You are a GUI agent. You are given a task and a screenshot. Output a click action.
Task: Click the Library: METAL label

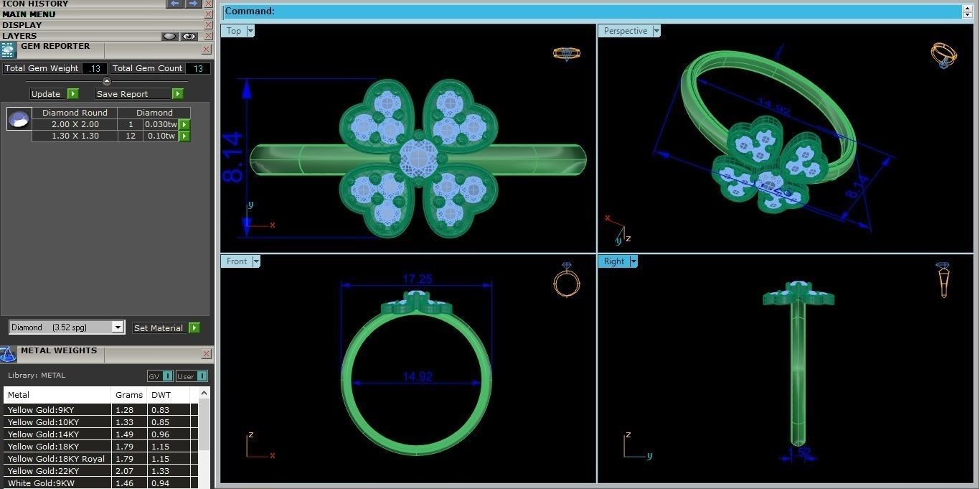click(37, 376)
